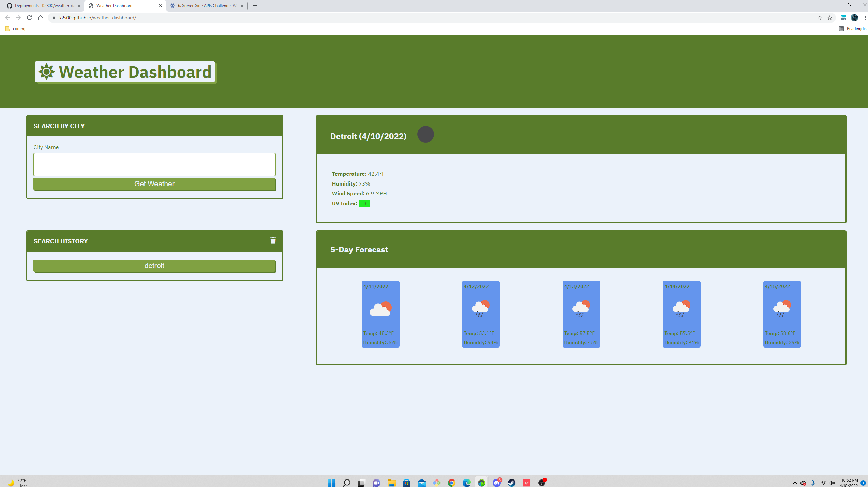The image size is (868, 487).
Task: Click the Get Weather button
Action: [154, 184]
